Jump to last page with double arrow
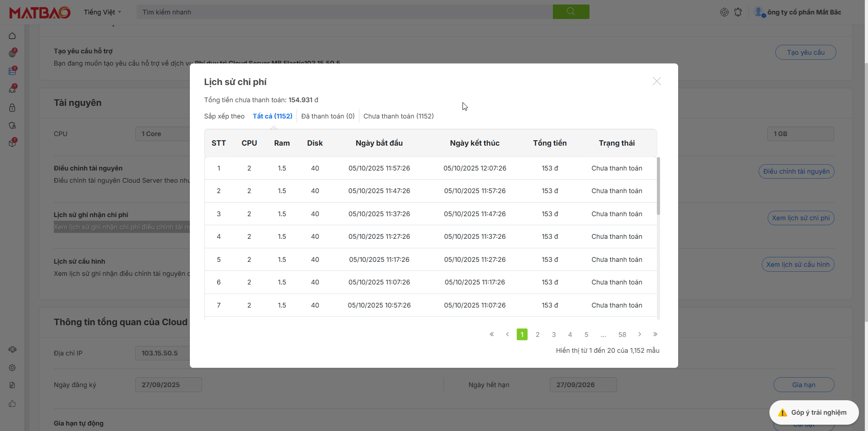The width and height of the screenshot is (868, 431). coord(655,334)
